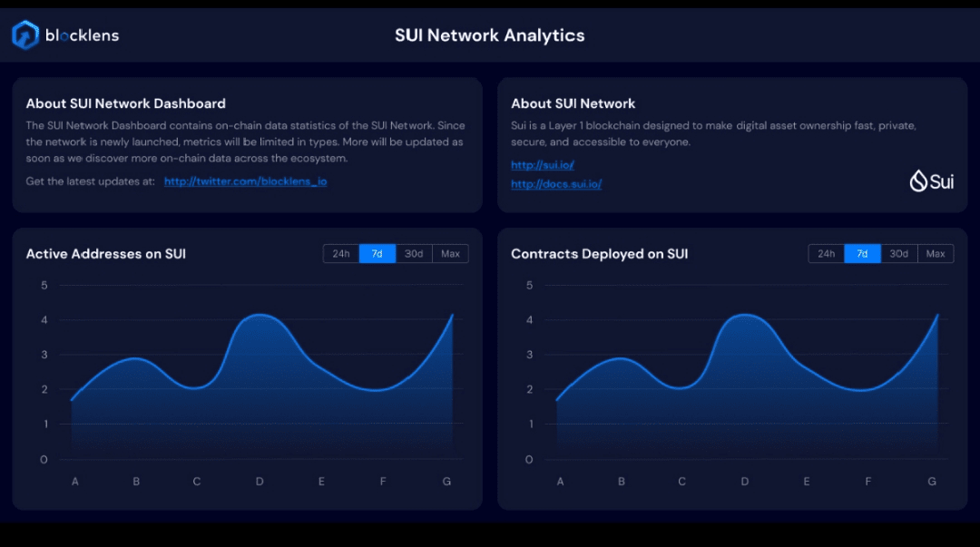Click the blocklens brand name text
The image size is (980, 547).
[82, 35]
